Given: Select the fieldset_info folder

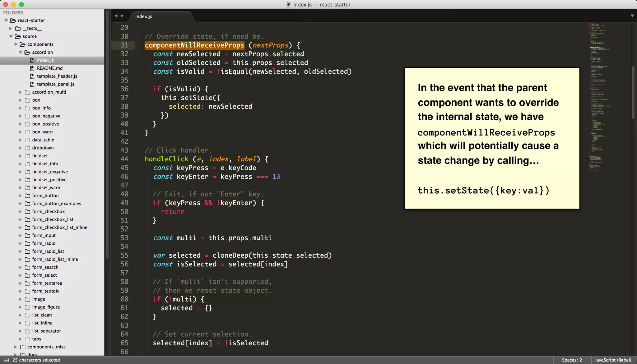Looking at the screenshot, I should pyautogui.click(x=45, y=164).
